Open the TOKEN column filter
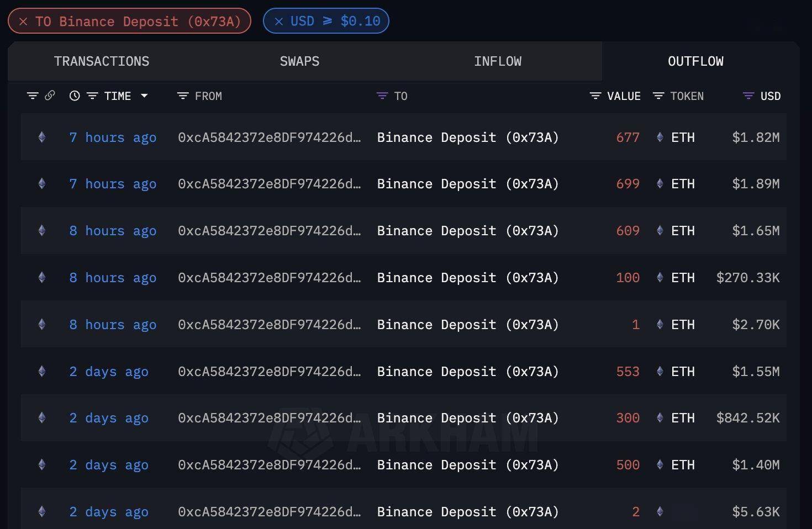 click(658, 96)
